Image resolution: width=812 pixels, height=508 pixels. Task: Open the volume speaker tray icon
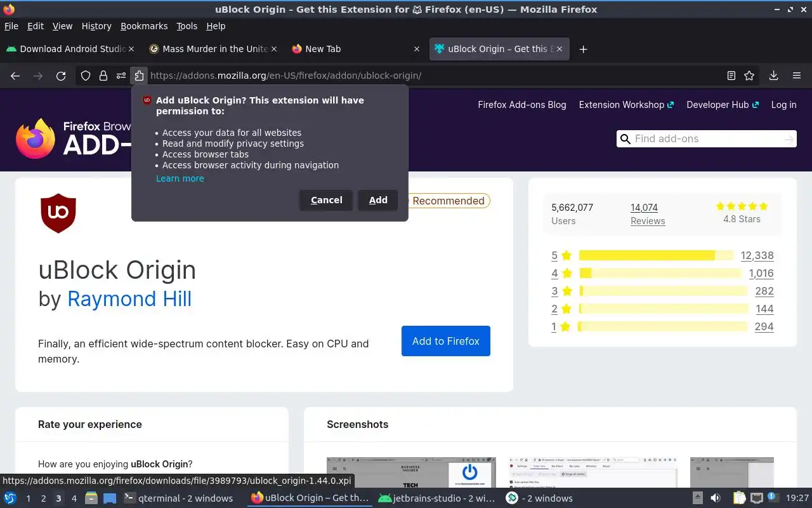(x=716, y=498)
